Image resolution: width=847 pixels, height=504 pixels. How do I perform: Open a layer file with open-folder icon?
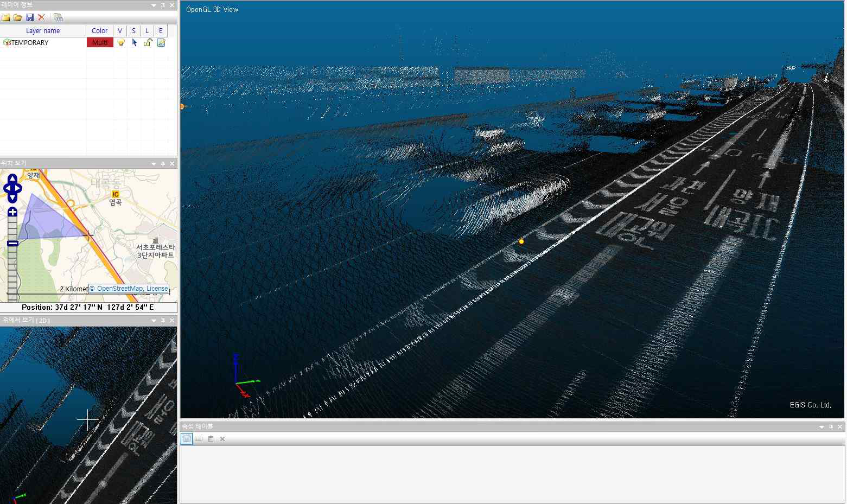(18, 17)
